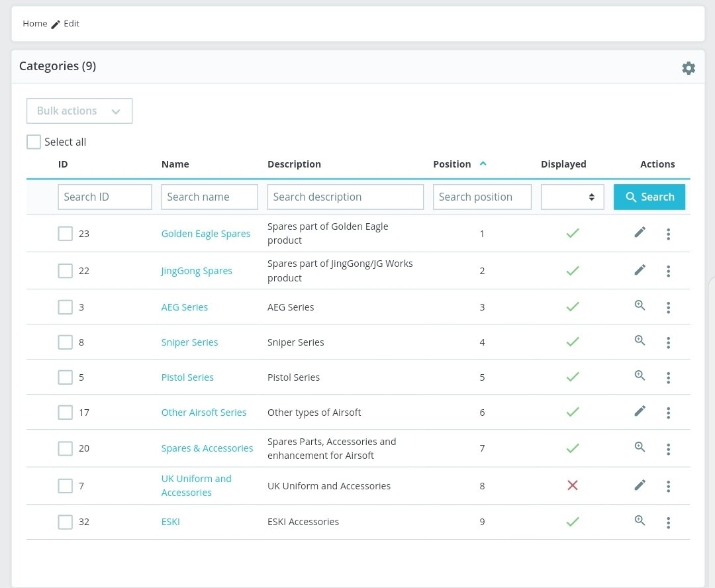Open the Displayed filter dropdown
715x588 pixels.
point(573,197)
